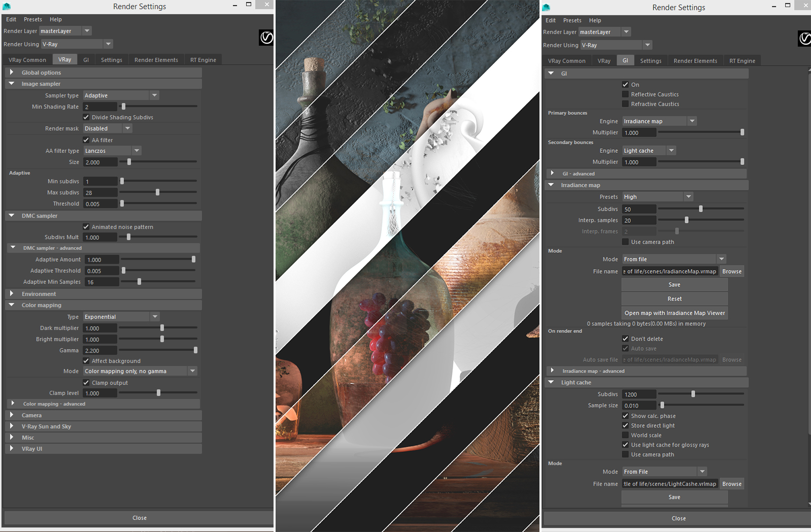This screenshot has height=532, width=811.
Task: Click Close button in right Render Settings window
Action: (x=678, y=518)
